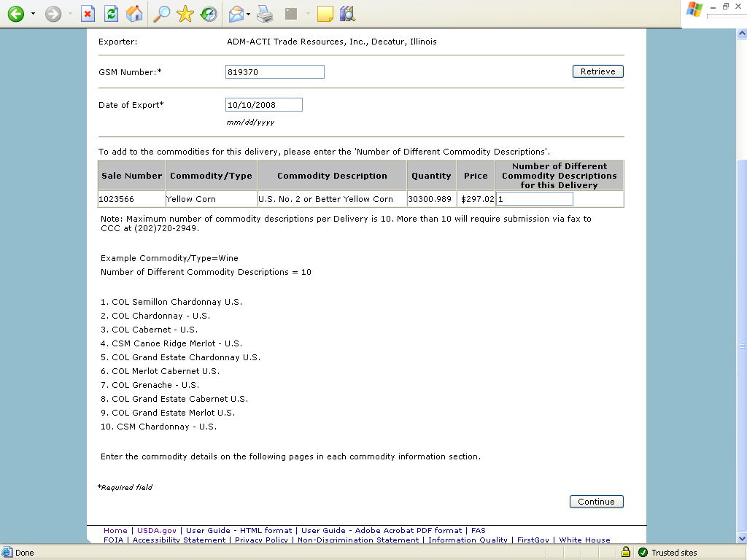Refresh the page with the green arrows icon

pos(111,14)
